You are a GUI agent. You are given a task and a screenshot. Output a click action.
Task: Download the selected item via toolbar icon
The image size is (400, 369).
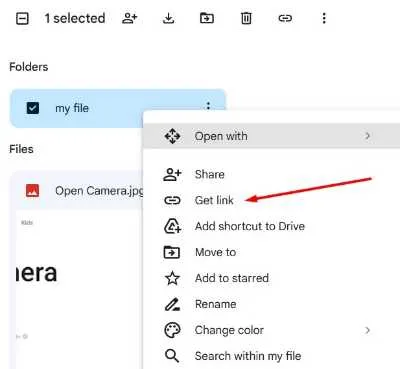click(168, 18)
